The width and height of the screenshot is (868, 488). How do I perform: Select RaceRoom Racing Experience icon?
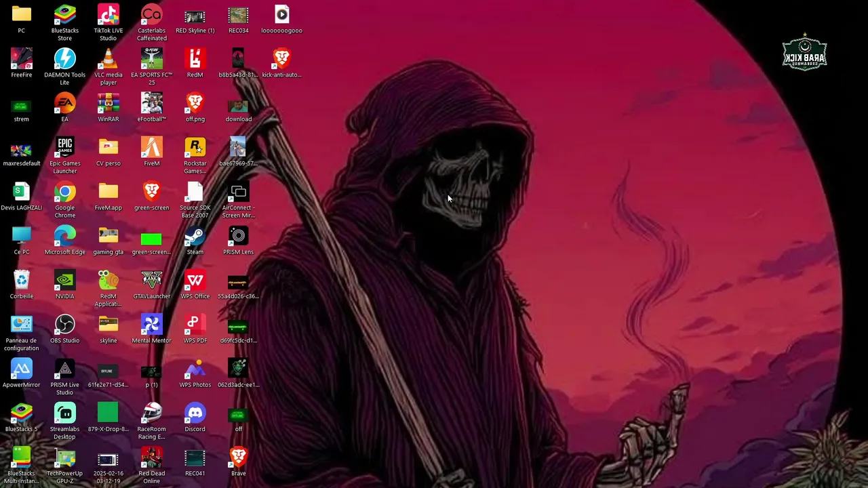pos(151,413)
